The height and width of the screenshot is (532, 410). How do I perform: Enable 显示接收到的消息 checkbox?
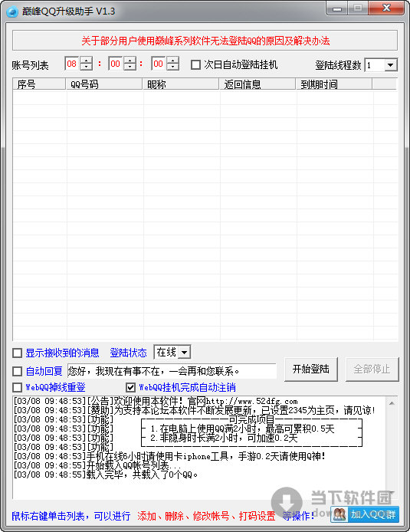point(18,353)
